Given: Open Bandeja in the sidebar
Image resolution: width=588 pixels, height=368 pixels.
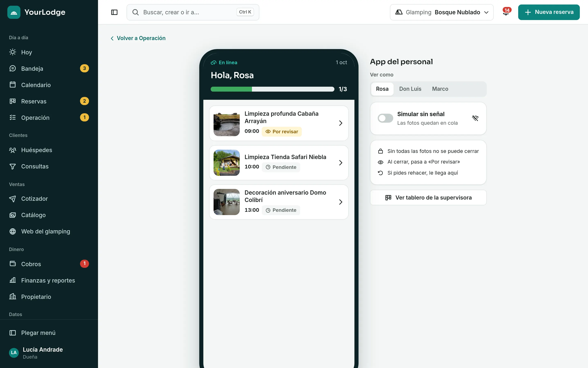Looking at the screenshot, I should (x=49, y=68).
